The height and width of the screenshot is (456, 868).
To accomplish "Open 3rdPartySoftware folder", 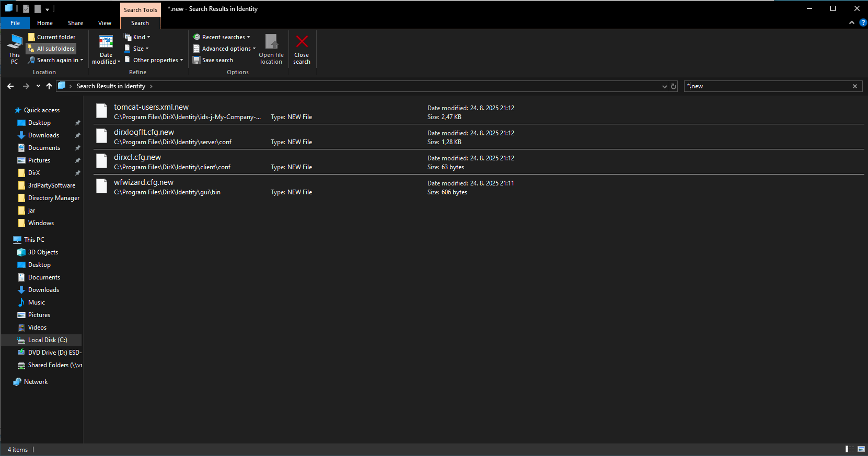I will 51,185.
